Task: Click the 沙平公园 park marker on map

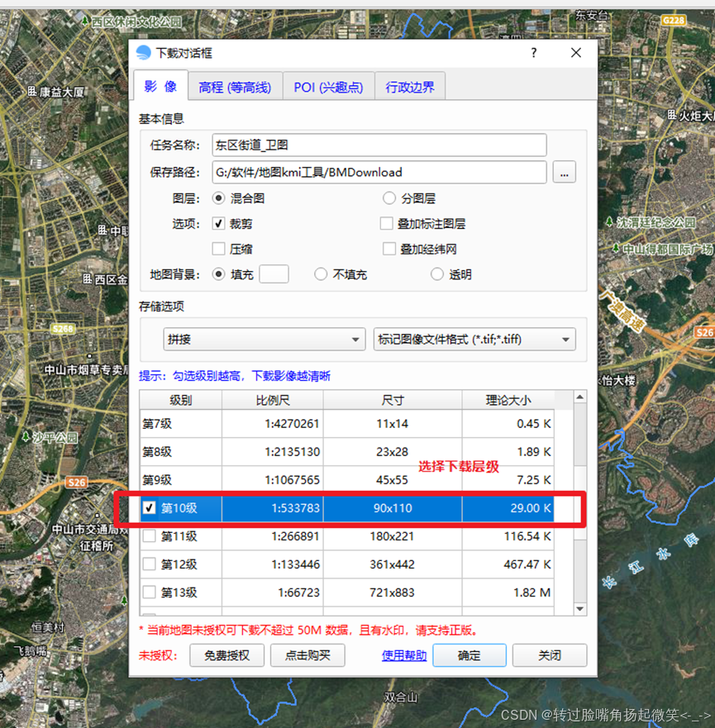Action: pyautogui.click(x=26, y=436)
